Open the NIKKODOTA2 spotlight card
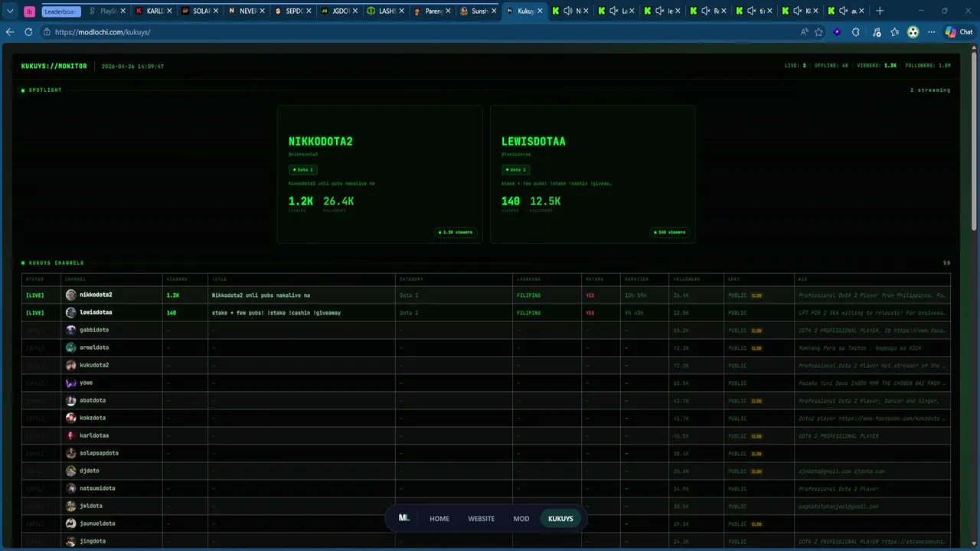The image size is (980, 551). click(380, 174)
